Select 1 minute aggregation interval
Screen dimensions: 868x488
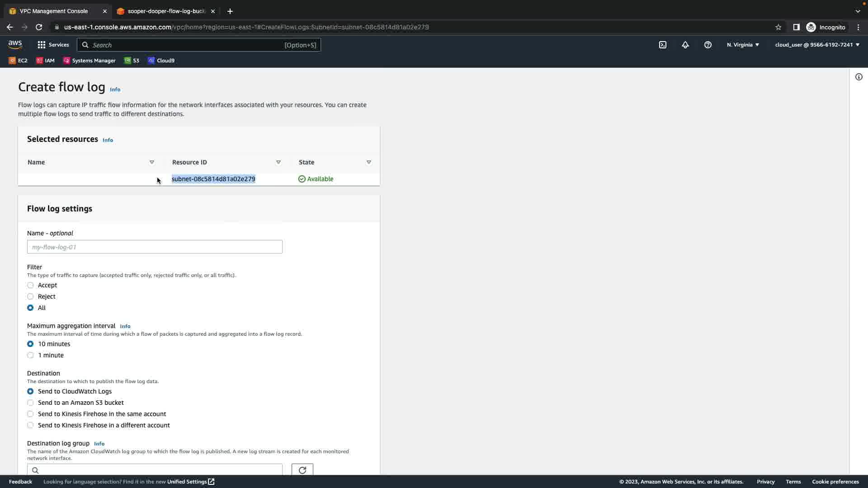pyautogui.click(x=30, y=355)
